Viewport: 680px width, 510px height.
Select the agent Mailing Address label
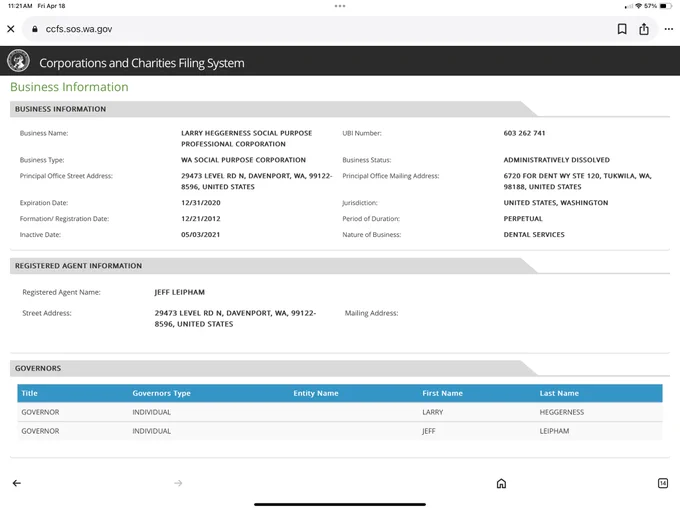click(x=371, y=313)
